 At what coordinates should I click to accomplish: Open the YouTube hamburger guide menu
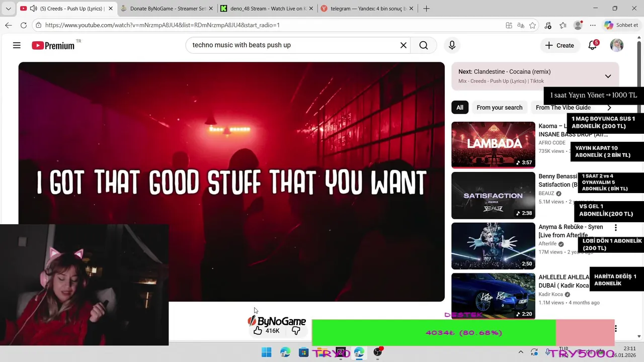point(17,45)
